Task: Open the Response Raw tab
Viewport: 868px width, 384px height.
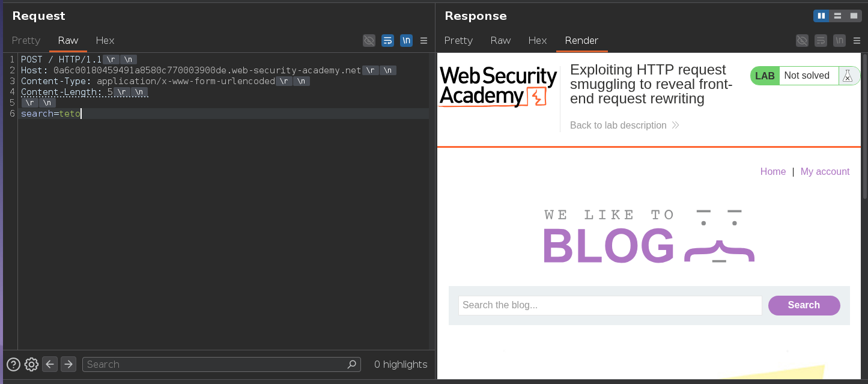Action: tap(500, 40)
